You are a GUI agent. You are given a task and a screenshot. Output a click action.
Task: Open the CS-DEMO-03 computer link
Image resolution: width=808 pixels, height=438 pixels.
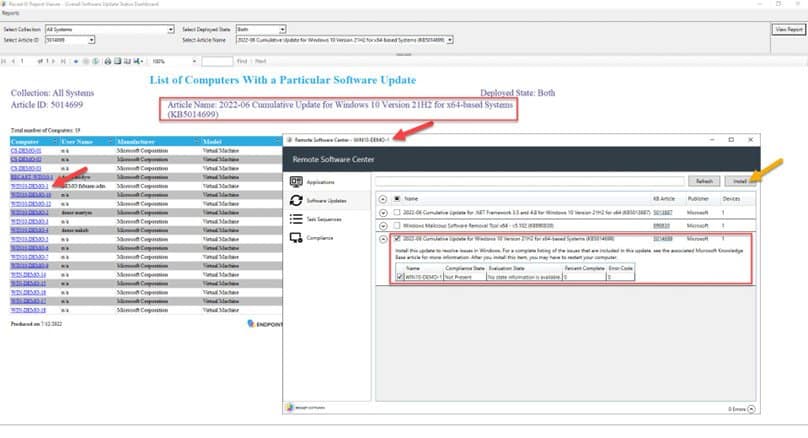(26, 168)
